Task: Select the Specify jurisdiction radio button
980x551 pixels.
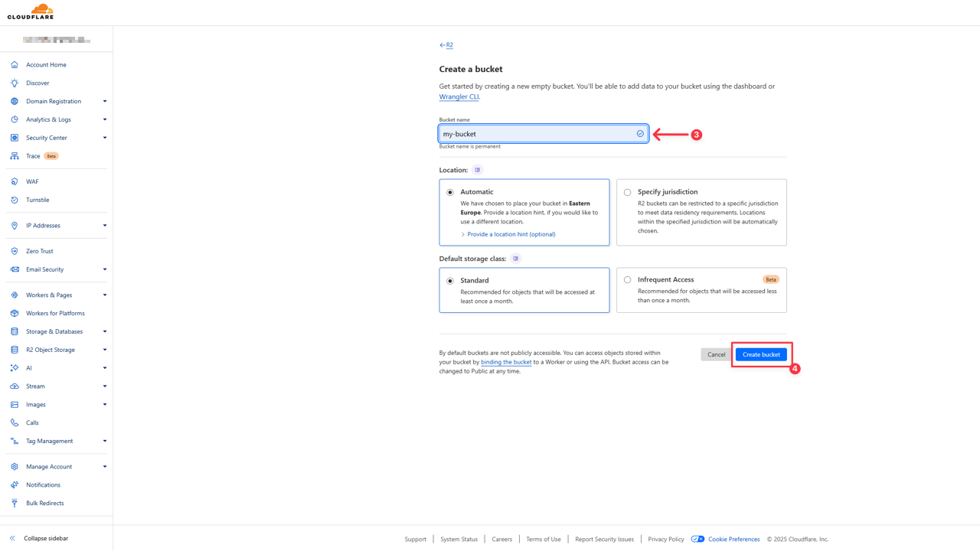Action: [x=628, y=192]
